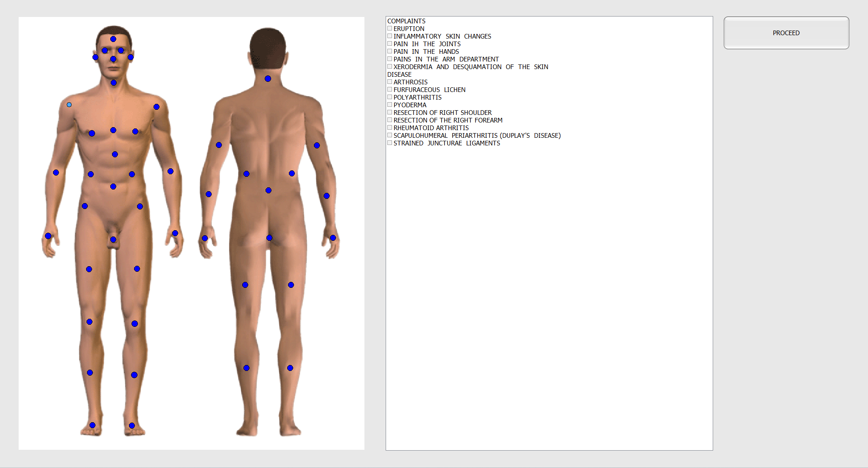868x468 pixels.
Task: Select the solar plexus point on front torso
Action: (x=115, y=154)
